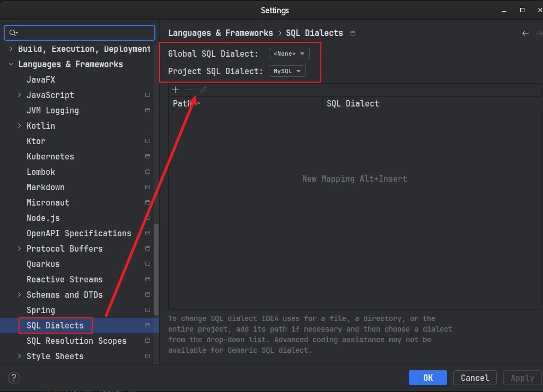Screen dimensions: 543x392
Task: Click the edit mapping pencil icon
Action: pyautogui.click(x=203, y=90)
